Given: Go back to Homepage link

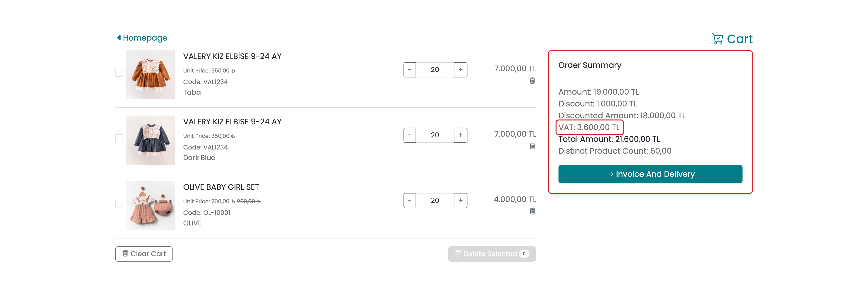Looking at the screenshot, I should pyautogui.click(x=145, y=38).
